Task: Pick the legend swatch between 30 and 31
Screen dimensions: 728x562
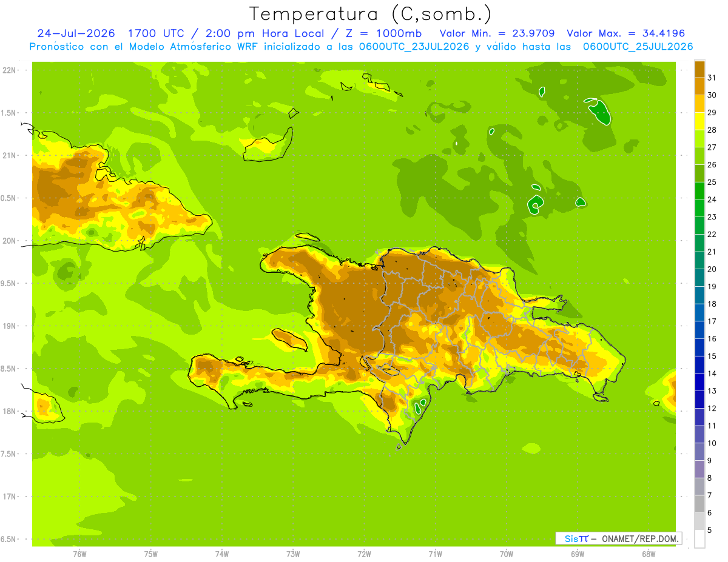Action: (699, 86)
